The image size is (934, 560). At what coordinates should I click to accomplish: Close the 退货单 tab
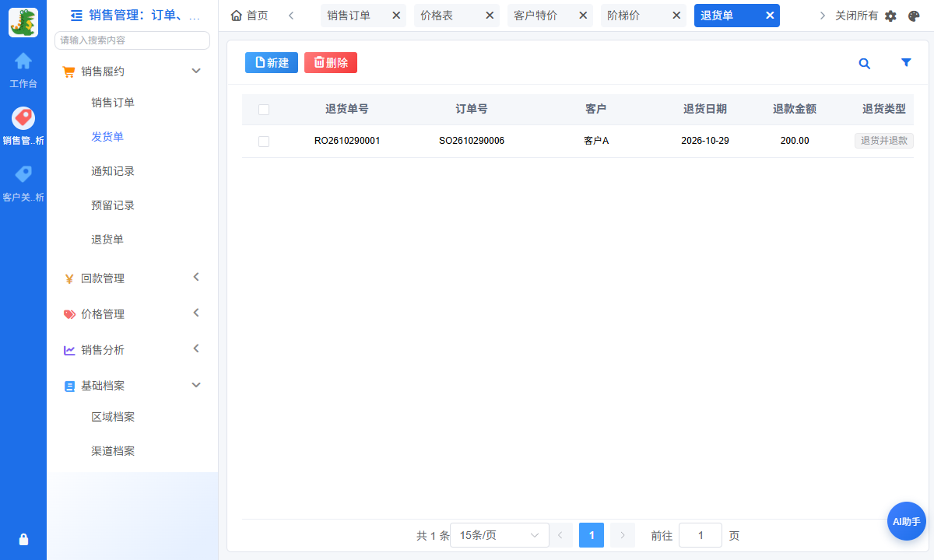pos(770,16)
